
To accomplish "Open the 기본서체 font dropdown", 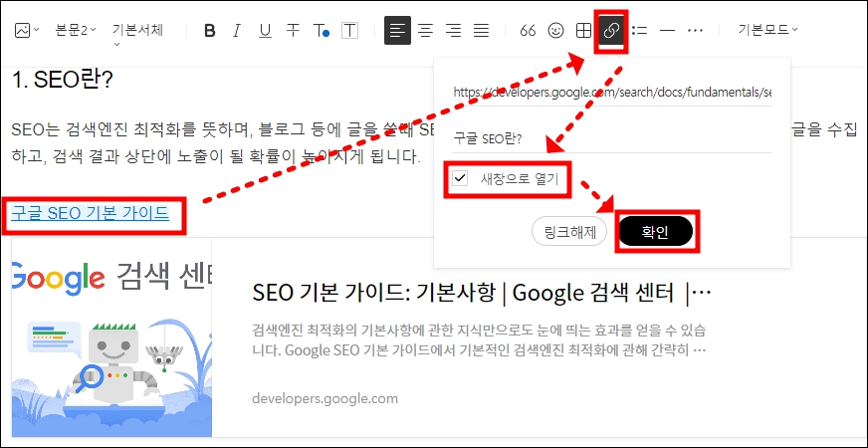I will [x=137, y=35].
